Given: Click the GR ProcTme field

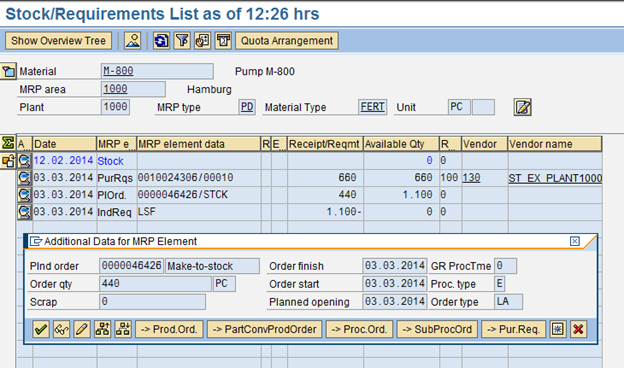Looking at the screenshot, I should click(505, 266).
